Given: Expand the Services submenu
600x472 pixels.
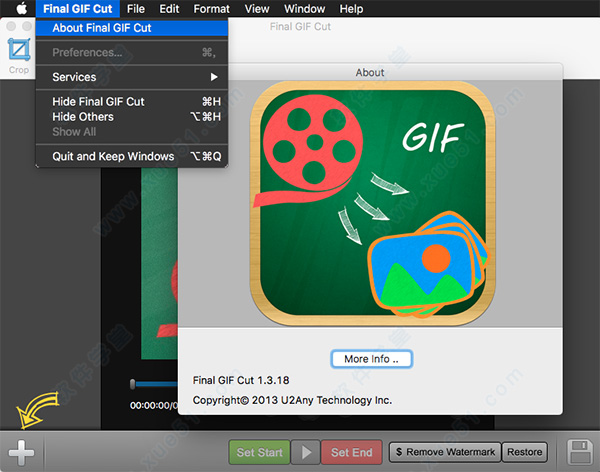Looking at the screenshot, I should tap(132, 77).
